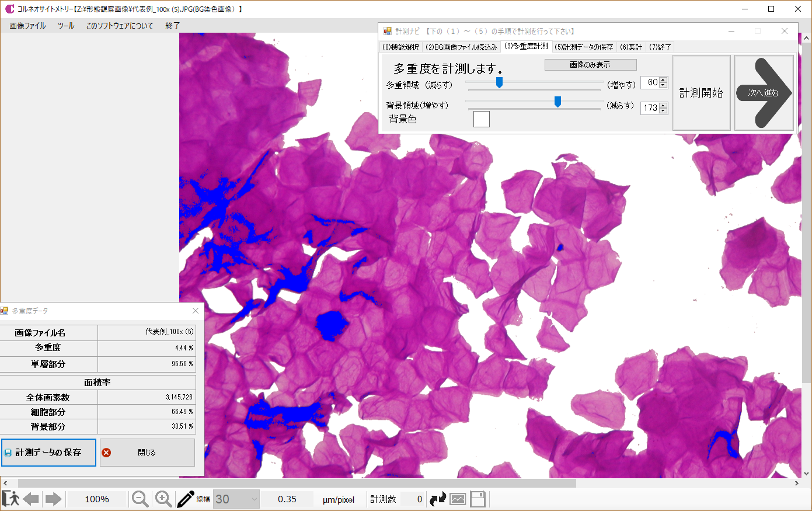Click 計測データの保存 in the data panel
Screen dimensions: 812x511
pyautogui.click(x=48, y=453)
